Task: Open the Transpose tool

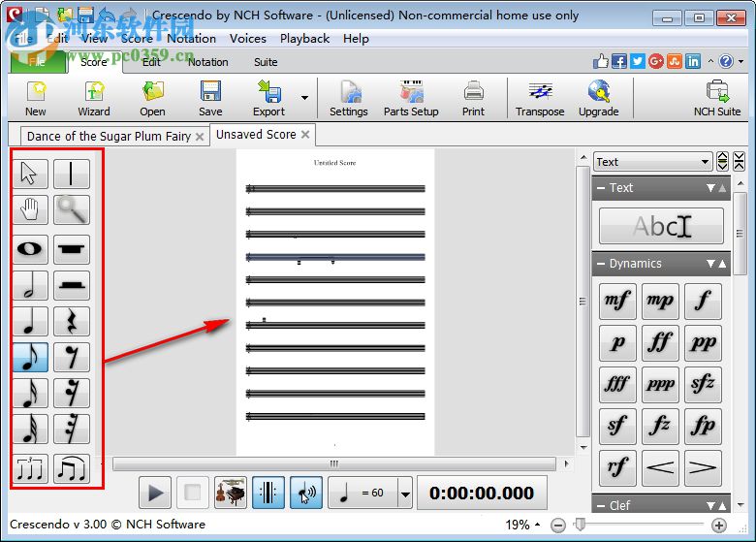Action: [x=540, y=99]
